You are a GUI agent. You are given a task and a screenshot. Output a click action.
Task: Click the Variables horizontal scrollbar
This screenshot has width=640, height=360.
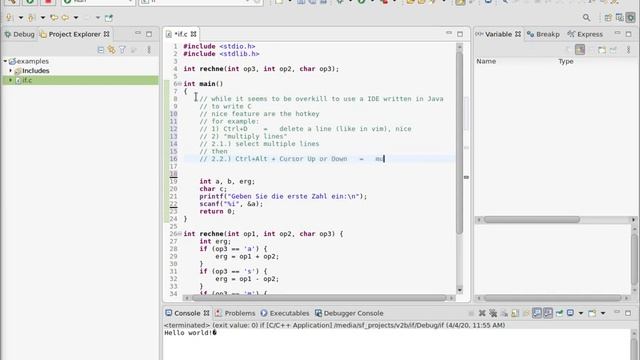pyautogui.click(x=531, y=220)
